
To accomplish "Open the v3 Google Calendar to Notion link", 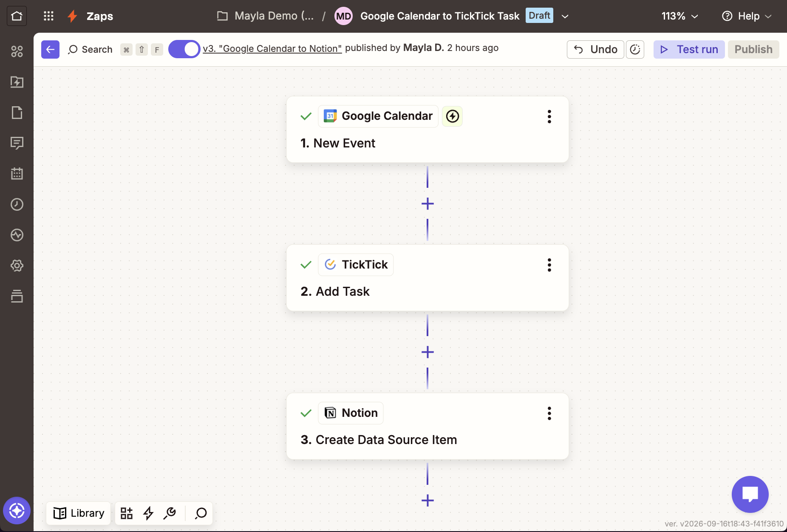I will pos(272,48).
